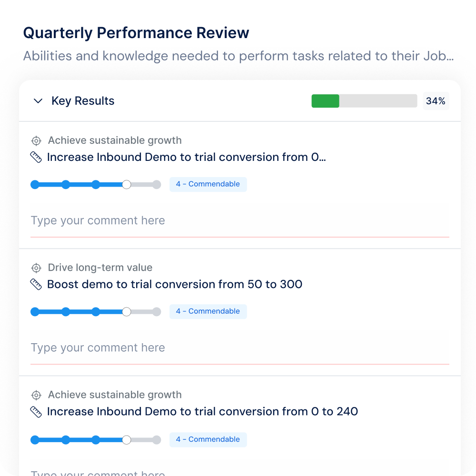Click target icon beside third-card Achieve sustainable growth
The height and width of the screenshot is (476, 476).
(x=36, y=395)
